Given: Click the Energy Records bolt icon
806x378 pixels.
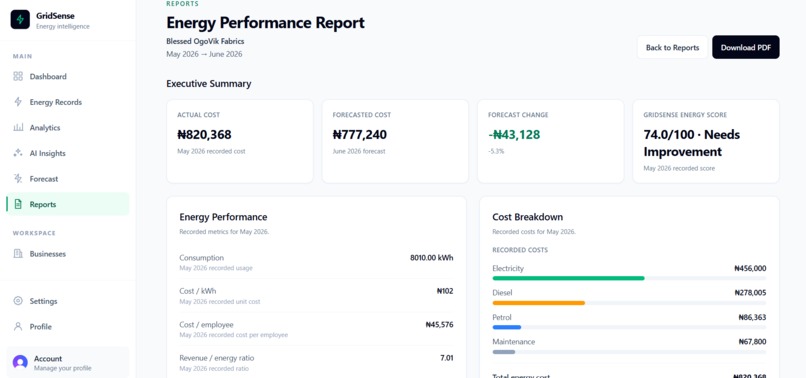Looking at the screenshot, I should pos(18,102).
